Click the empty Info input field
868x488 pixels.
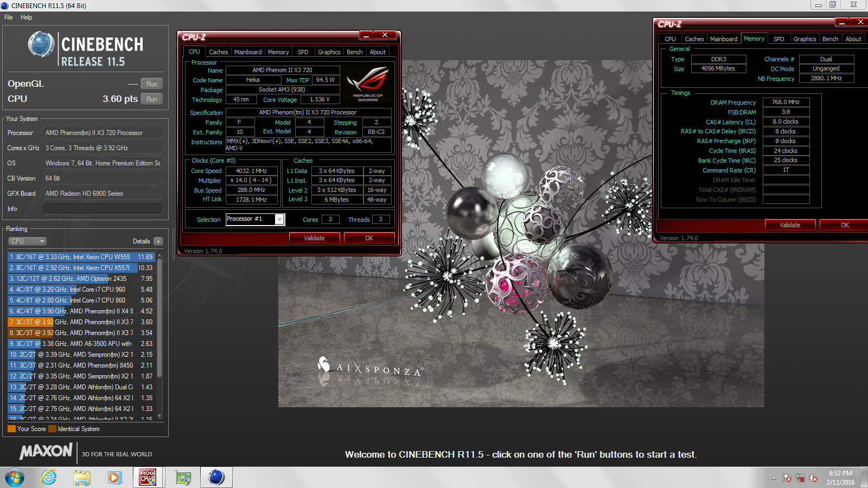point(103,209)
